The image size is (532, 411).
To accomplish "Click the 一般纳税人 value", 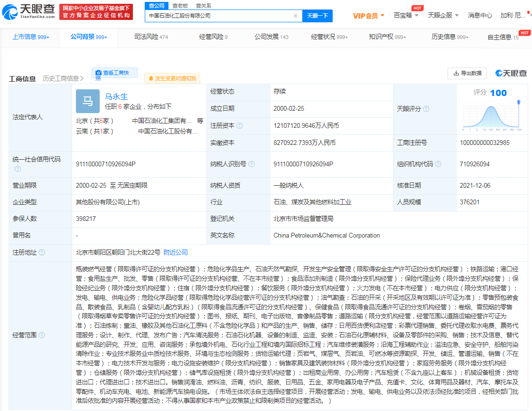I will [288, 185].
